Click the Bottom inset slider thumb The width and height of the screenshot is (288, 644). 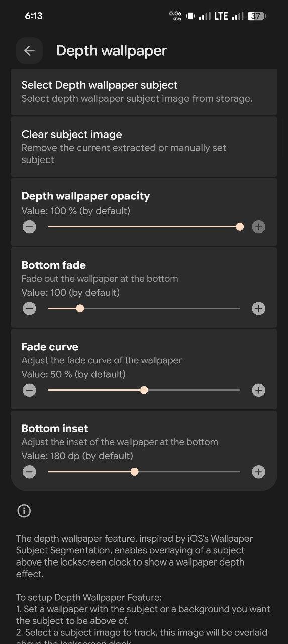[x=134, y=472]
